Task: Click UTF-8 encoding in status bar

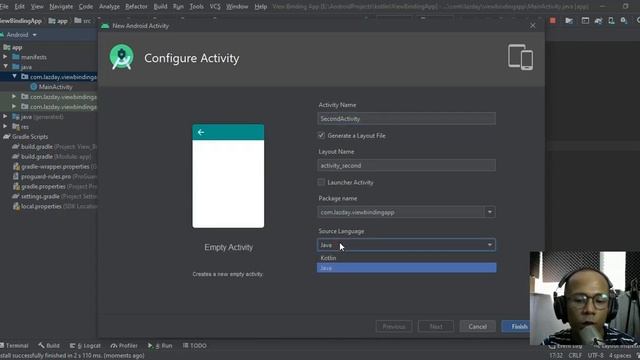Action: click(596, 356)
